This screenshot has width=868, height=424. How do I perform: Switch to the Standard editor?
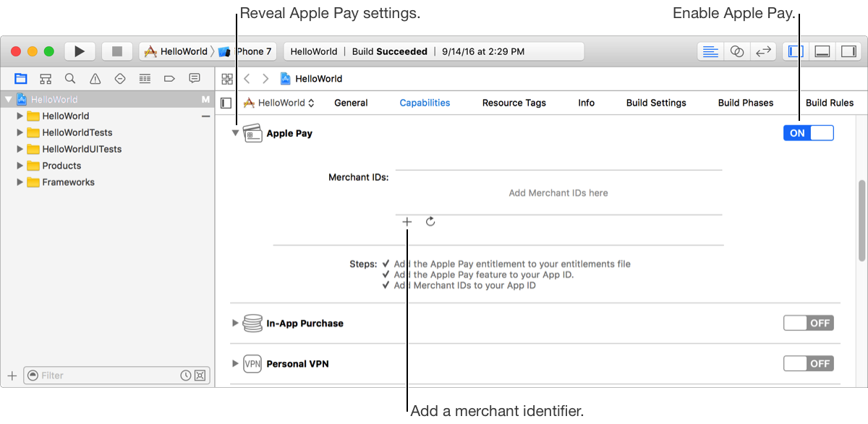(x=711, y=51)
